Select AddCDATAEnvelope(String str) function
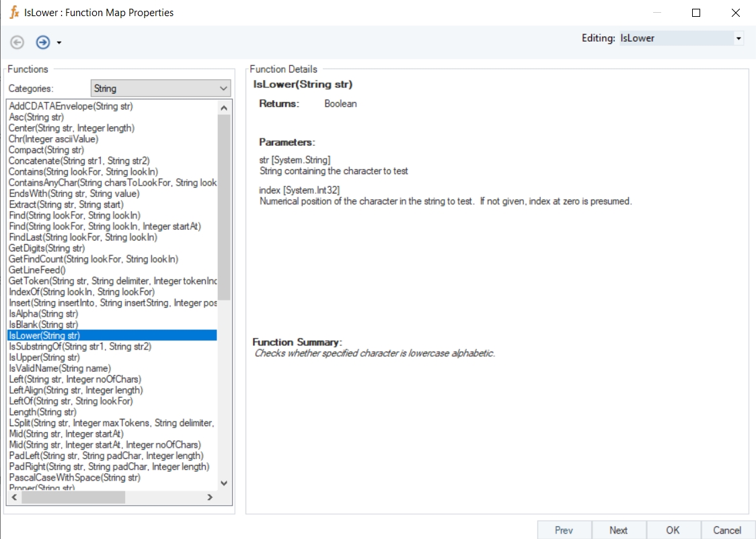This screenshot has height=539, width=756. click(x=71, y=106)
